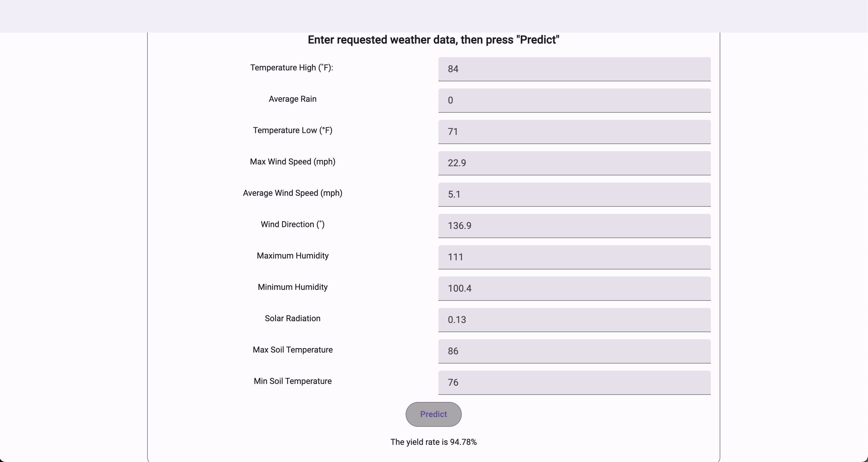This screenshot has width=868, height=462.
Task: Focus the Average Rain input box
Action: point(574,100)
